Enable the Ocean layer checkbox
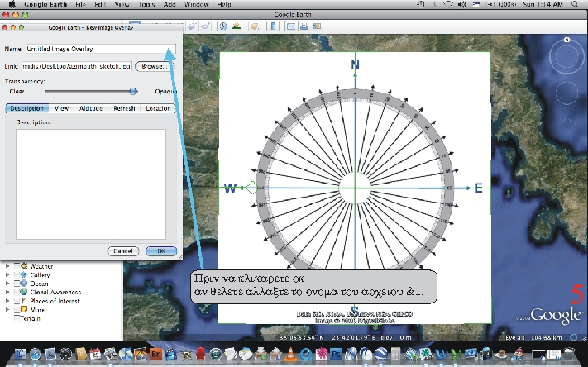Viewport: 588px width, 367px height. [17, 284]
